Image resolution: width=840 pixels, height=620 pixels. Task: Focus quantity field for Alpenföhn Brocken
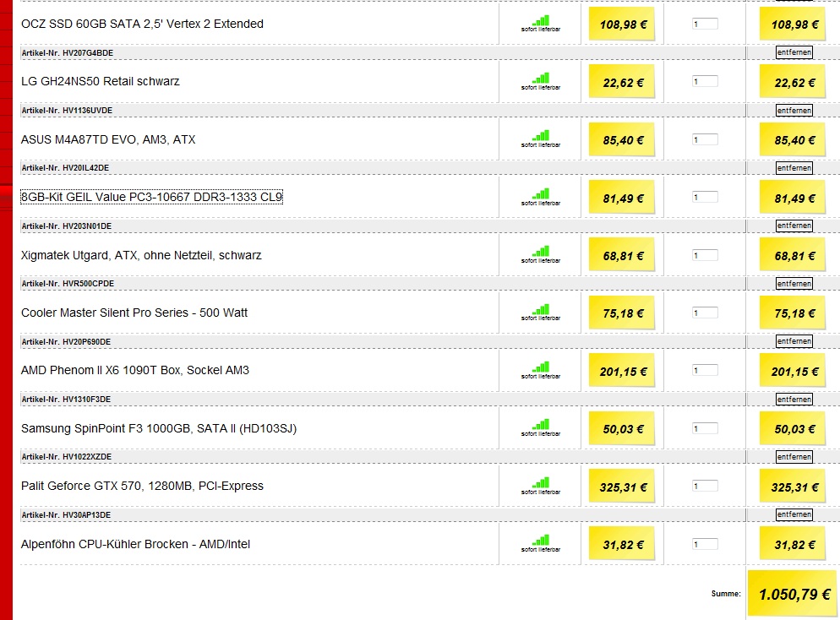705,545
